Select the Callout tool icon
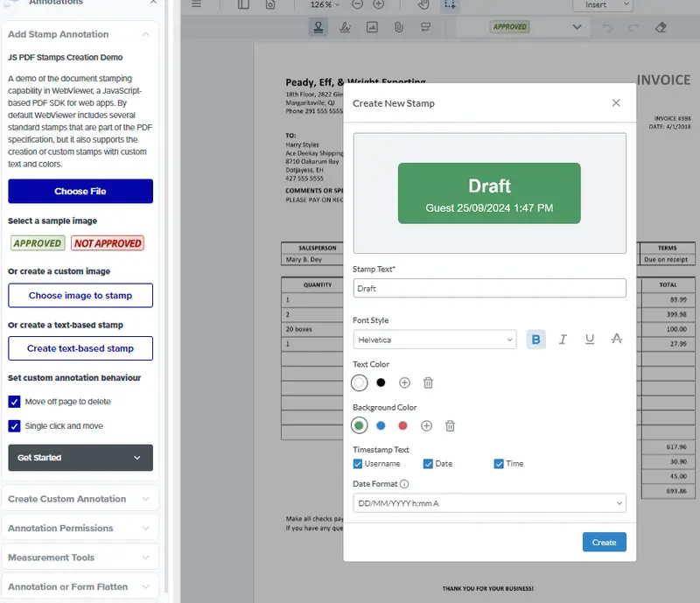Screen dimensions: 700x603 [425, 27]
